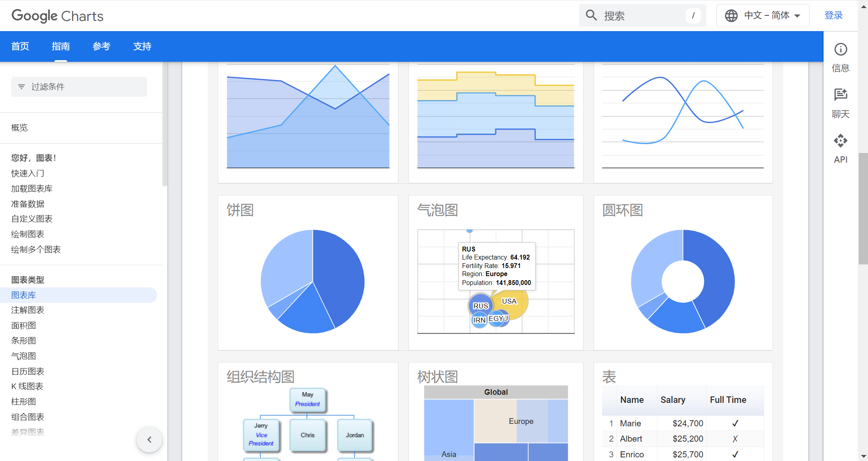The width and height of the screenshot is (868, 461).
Task: Select 气泡图 in the sidebar
Action: pos(23,356)
